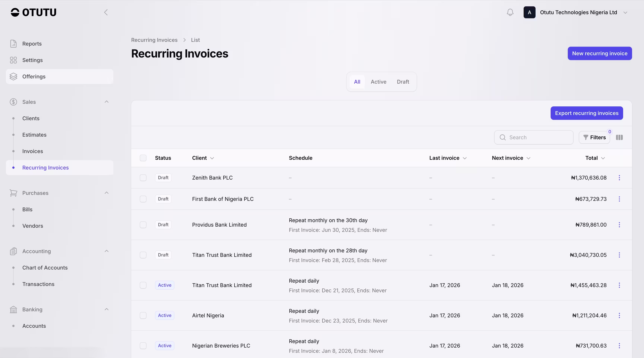Open the column toggle icon next to Filters
Image resolution: width=644 pixels, height=358 pixels.
(619, 137)
